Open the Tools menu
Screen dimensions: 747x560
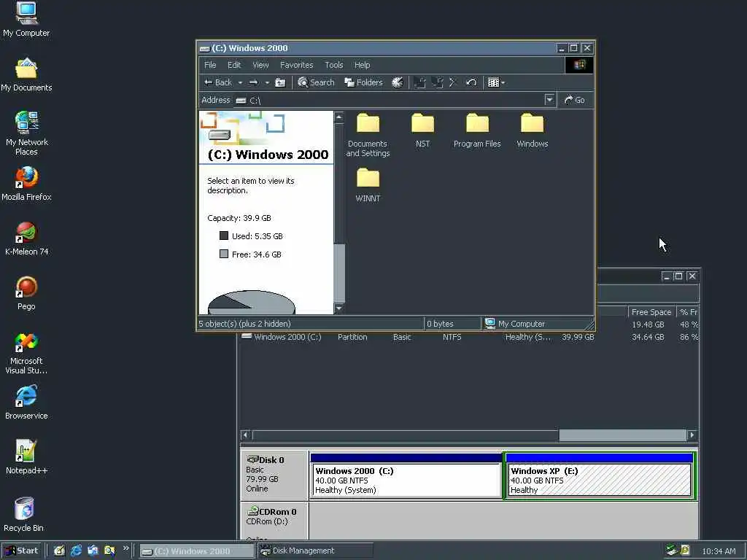click(334, 65)
